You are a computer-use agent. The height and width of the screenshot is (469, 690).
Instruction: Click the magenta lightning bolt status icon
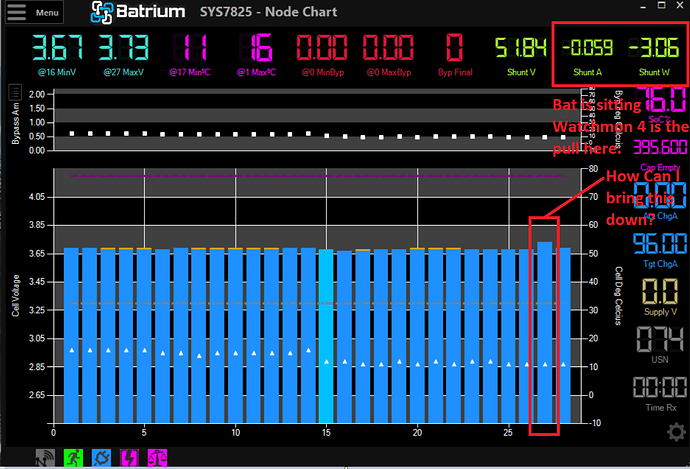tap(129, 458)
